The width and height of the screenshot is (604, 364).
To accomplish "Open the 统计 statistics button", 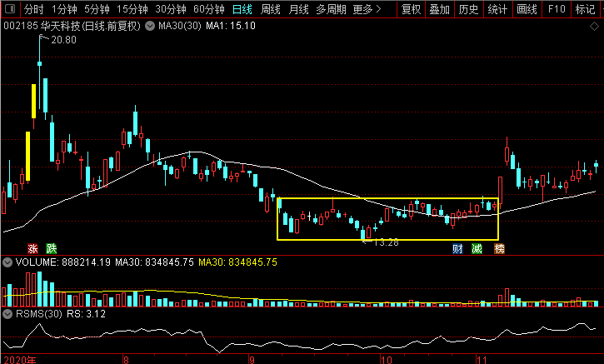I will (x=497, y=9).
